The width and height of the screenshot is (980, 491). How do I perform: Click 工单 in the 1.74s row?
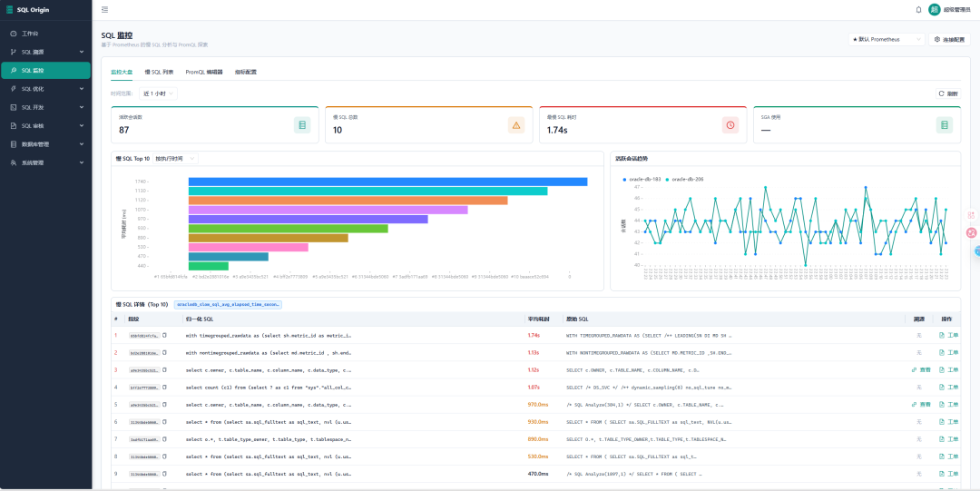pos(948,335)
